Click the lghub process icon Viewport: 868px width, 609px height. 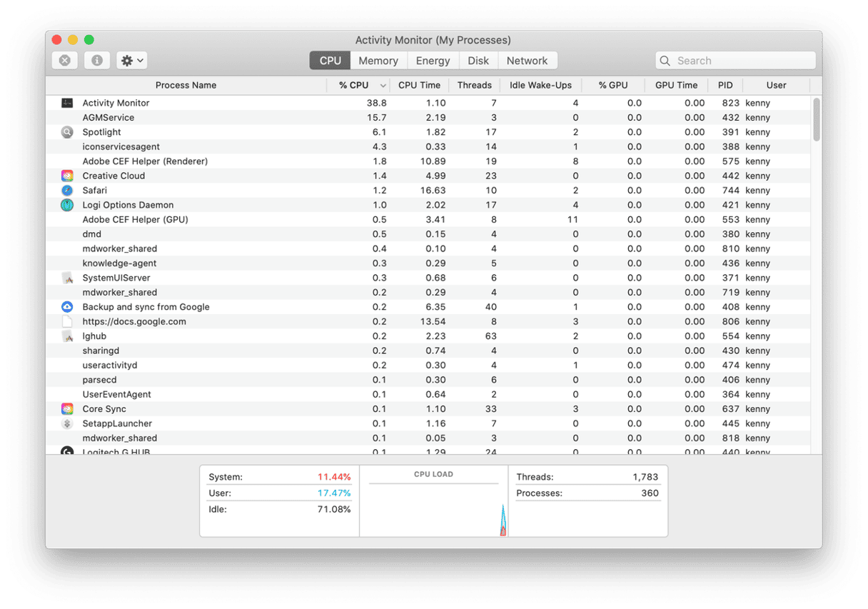[67, 336]
